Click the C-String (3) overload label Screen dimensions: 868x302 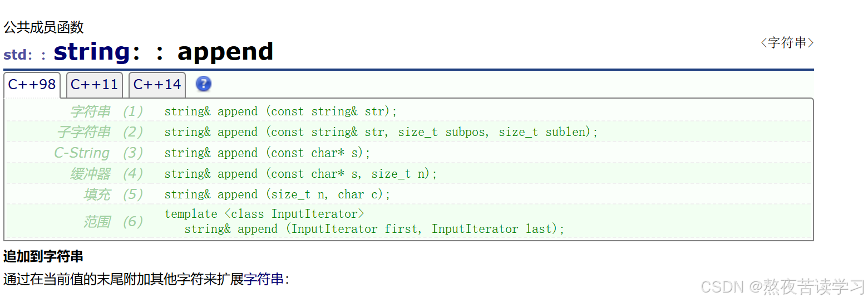click(x=98, y=153)
